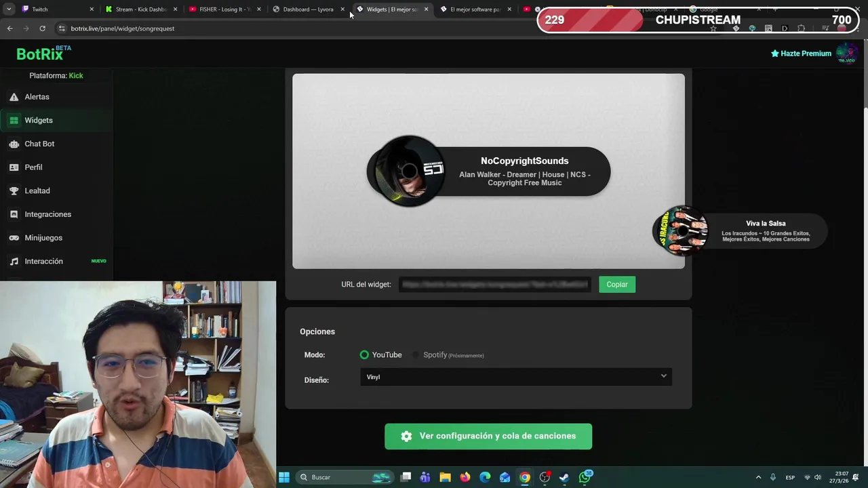Click the NoCopyrightSounds vinyl thumbnail
This screenshot has width=868, height=488.
click(x=409, y=171)
